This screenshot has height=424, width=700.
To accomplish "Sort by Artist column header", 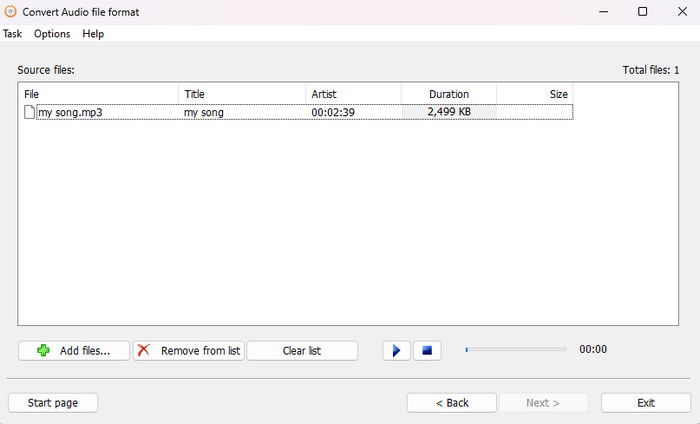I will tap(353, 94).
